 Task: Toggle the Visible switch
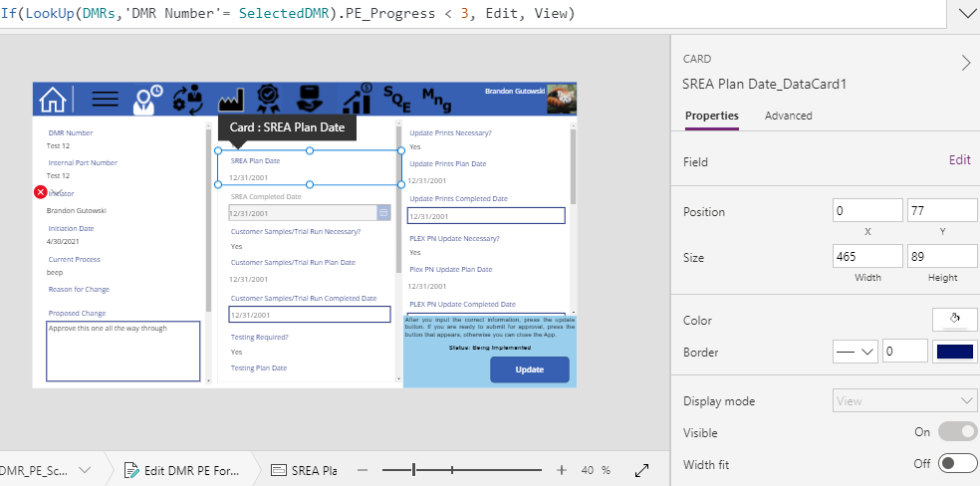[x=957, y=432]
